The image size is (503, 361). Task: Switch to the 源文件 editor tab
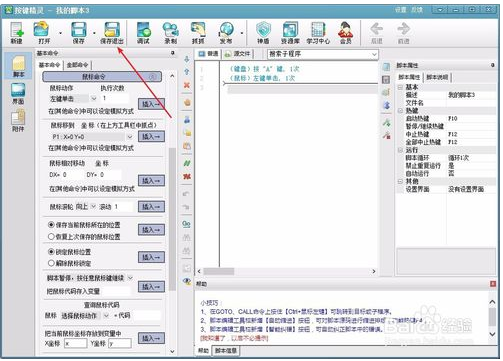[238, 54]
